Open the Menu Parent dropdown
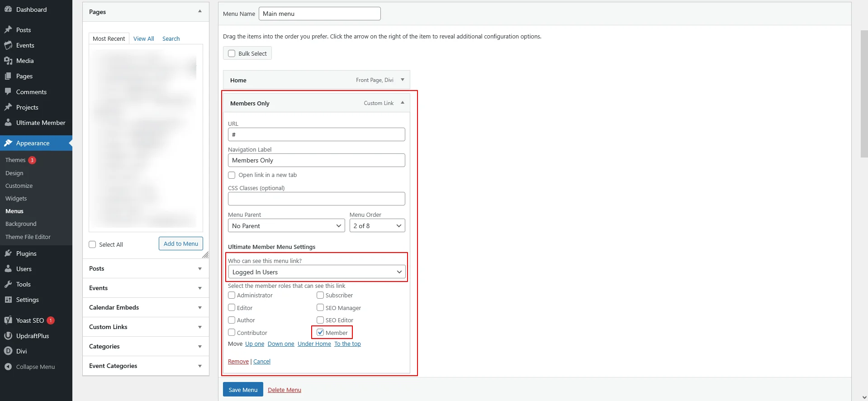Image resolution: width=868 pixels, height=401 pixels. click(286, 226)
